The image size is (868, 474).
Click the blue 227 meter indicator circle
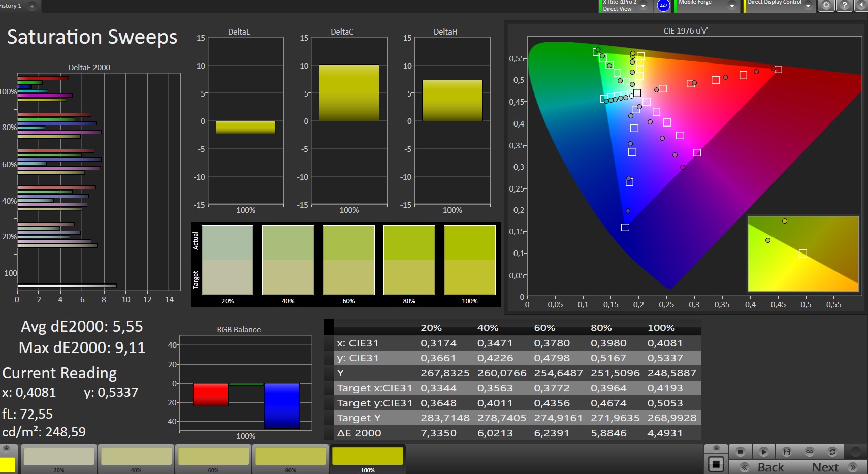(663, 5)
